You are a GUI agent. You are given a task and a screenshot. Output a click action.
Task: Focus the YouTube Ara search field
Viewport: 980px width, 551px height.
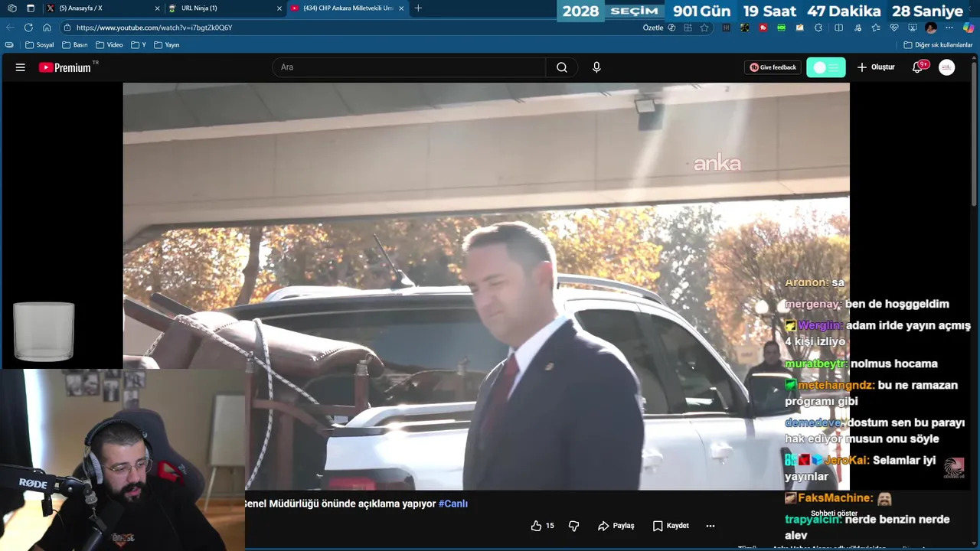click(409, 67)
